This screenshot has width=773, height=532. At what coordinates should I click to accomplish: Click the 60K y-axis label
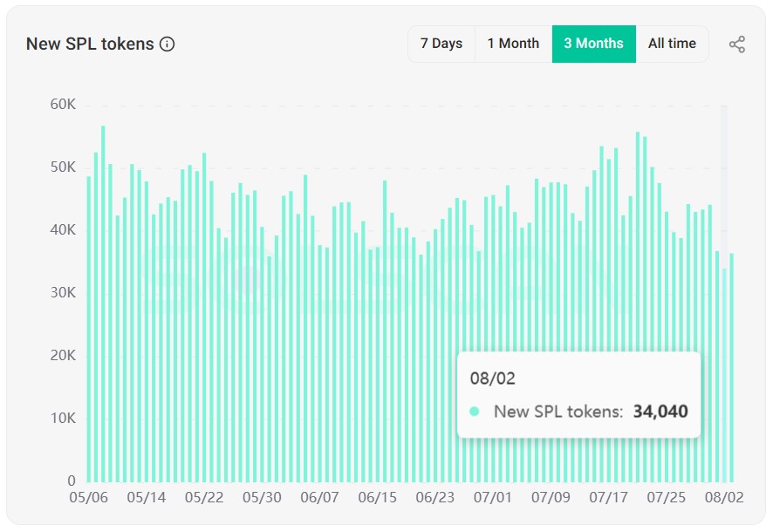61,104
